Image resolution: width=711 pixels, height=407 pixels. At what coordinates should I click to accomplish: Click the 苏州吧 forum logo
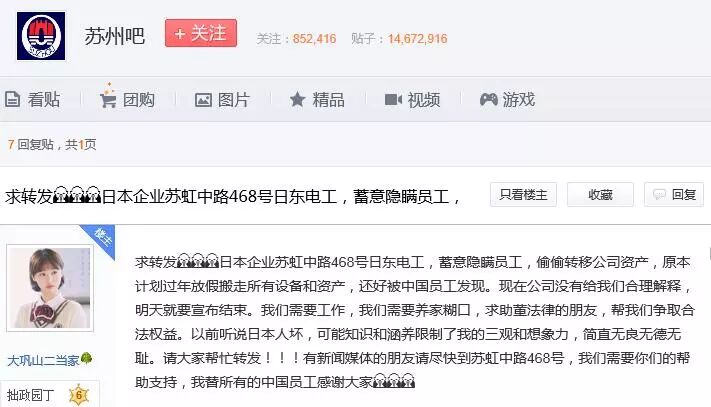41,36
